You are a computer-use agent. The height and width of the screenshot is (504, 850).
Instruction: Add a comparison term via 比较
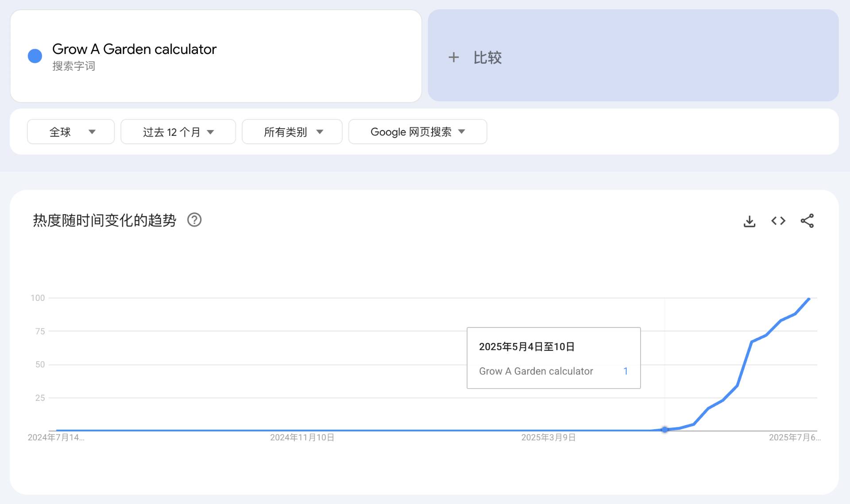pyautogui.click(x=633, y=56)
